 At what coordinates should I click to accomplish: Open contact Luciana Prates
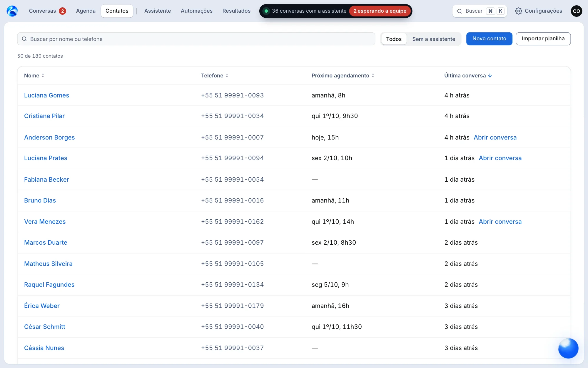(46, 158)
